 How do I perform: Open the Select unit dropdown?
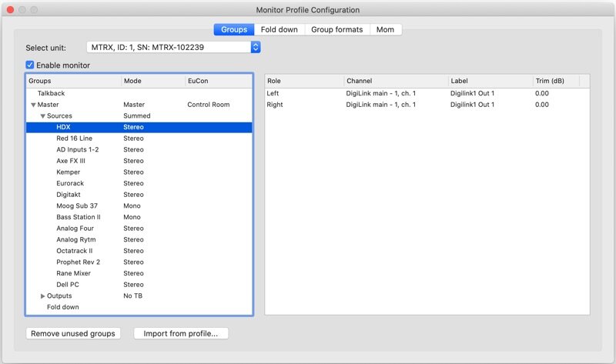(173, 47)
